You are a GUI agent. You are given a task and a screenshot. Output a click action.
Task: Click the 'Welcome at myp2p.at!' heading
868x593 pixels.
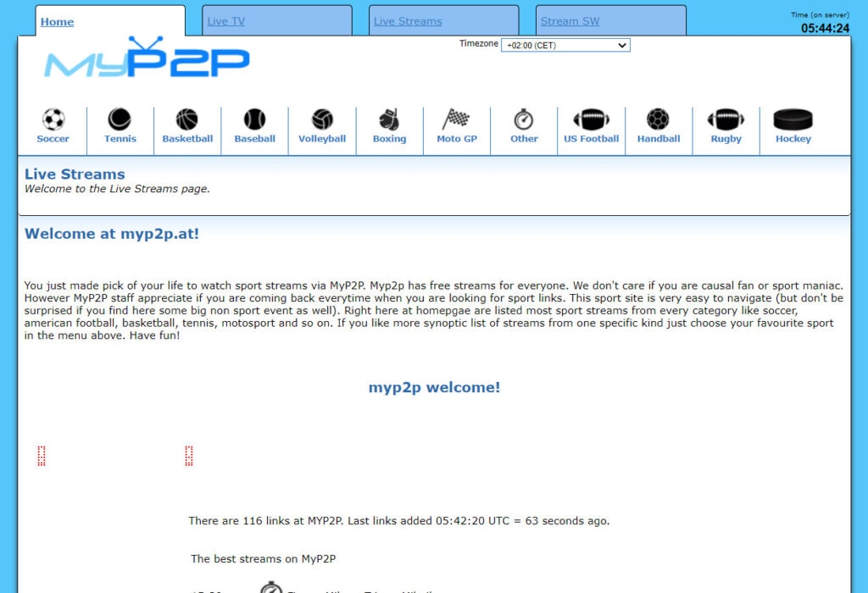[x=112, y=234]
